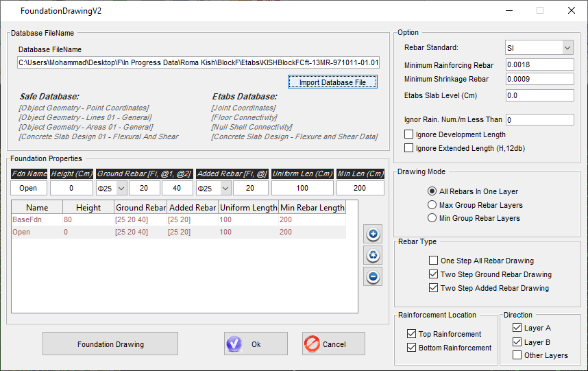Toggle One Step All Rebar Drawing
Image resolution: width=588 pixels, height=371 pixels.
[x=433, y=261]
